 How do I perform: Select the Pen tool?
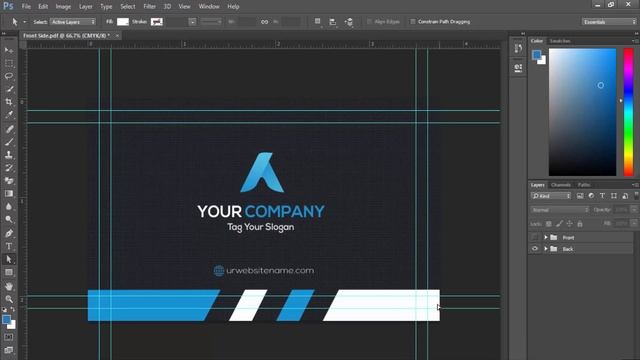(9, 233)
